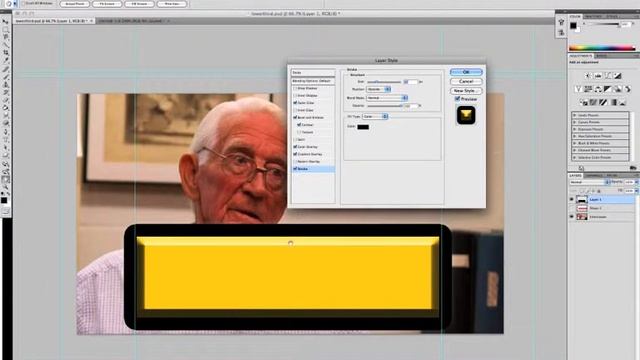The height and width of the screenshot is (360, 640).
Task: Click Cancel in the Layer Style dialog
Action: tap(466, 82)
